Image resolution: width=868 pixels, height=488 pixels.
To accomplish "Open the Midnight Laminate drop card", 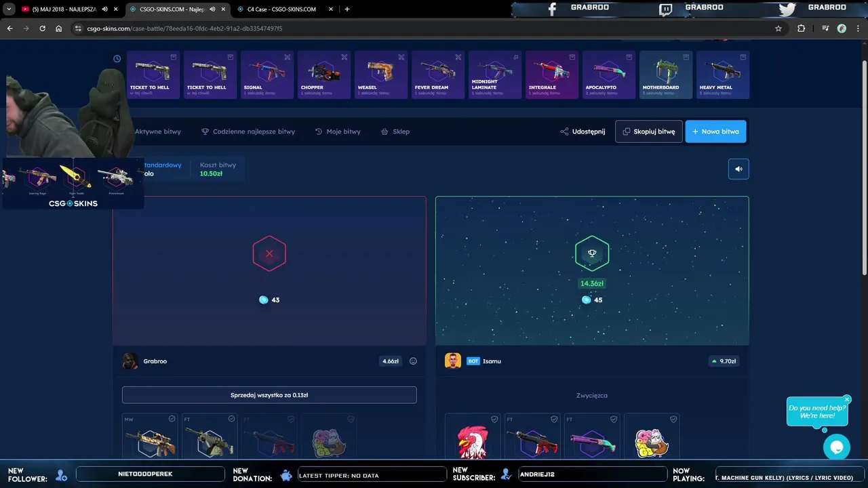I will coord(494,75).
